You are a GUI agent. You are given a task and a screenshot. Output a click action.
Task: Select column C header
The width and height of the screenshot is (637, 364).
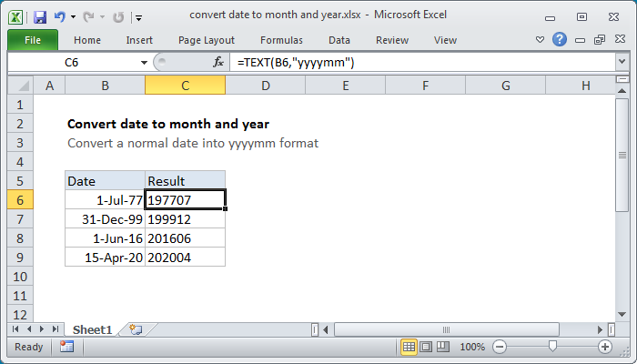[186, 86]
